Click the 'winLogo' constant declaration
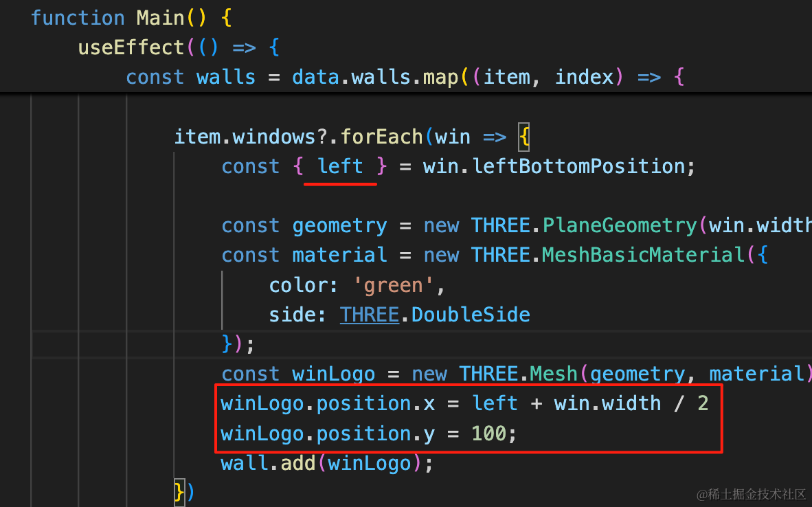The width and height of the screenshot is (812, 507). pyautogui.click(x=333, y=374)
